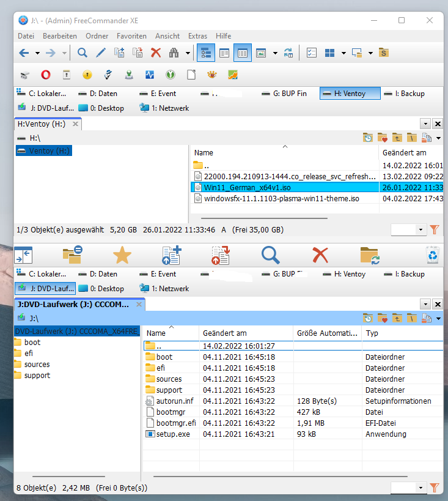Click the orange filter funnel in top panel status bar
The height and width of the screenshot is (501, 448).
coord(435,230)
